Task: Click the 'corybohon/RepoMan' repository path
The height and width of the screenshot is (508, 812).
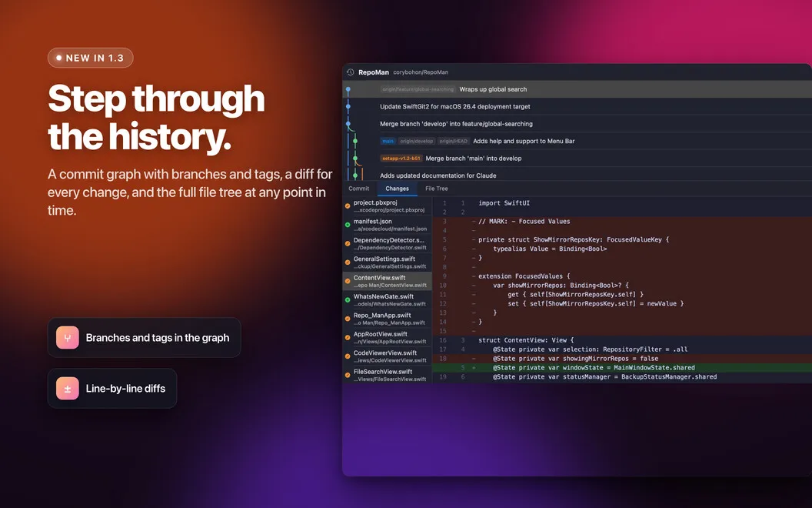Action: [421, 72]
